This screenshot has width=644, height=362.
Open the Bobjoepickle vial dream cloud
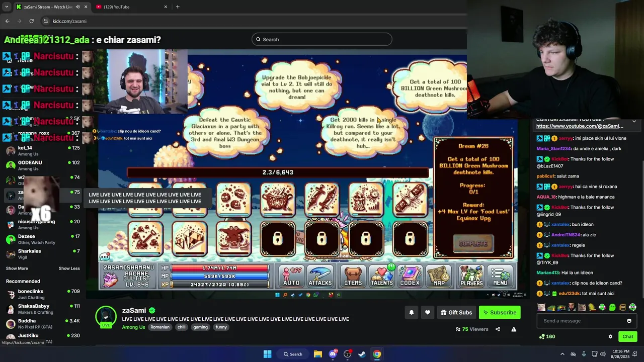pos(297,85)
